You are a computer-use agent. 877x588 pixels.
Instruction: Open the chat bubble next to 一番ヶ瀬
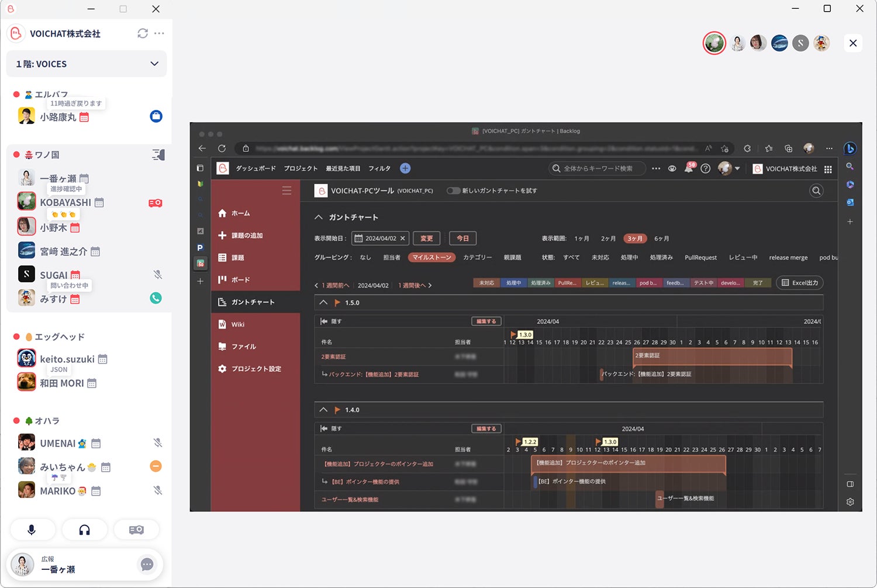[147, 565]
